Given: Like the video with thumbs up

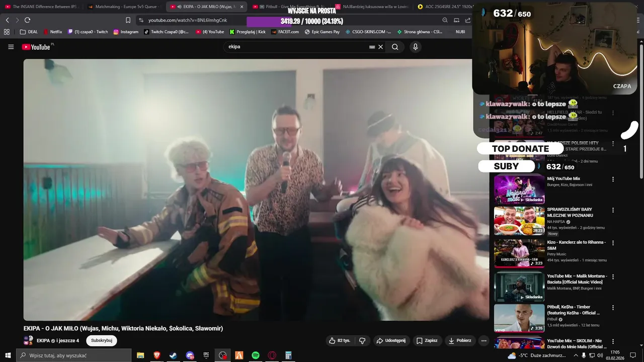Looking at the screenshot, I should click(x=340, y=340).
